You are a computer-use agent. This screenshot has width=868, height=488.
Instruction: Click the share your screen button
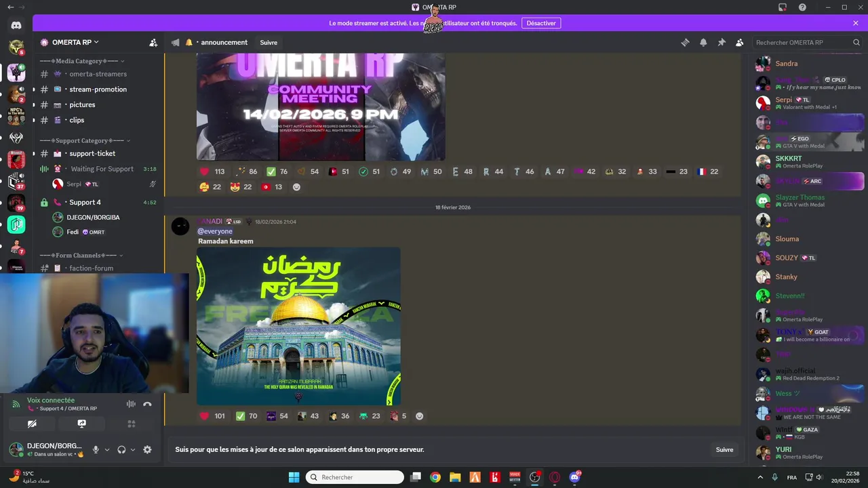coord(82,424)
